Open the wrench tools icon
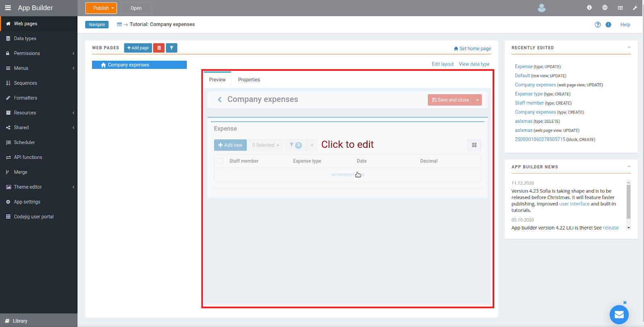Screen dimensions: 644x327 [635, 8]
